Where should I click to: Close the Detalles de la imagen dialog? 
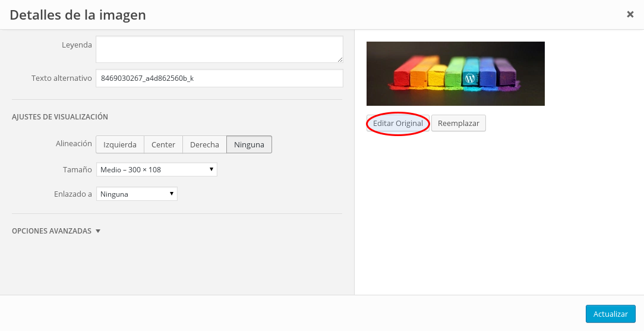click(x=630, y=14)
